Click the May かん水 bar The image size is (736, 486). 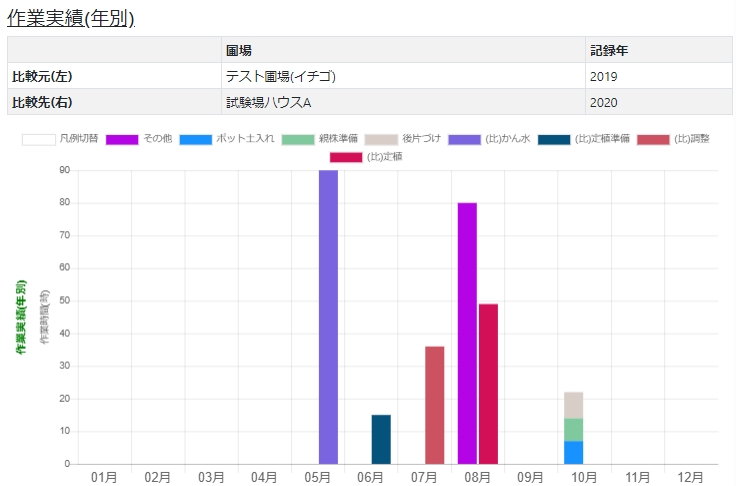328,317
